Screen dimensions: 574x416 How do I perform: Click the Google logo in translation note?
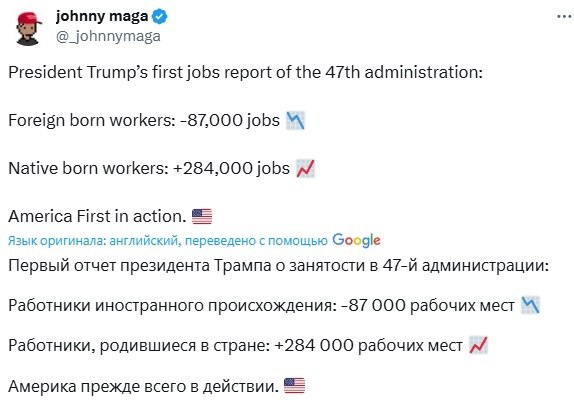356,240
